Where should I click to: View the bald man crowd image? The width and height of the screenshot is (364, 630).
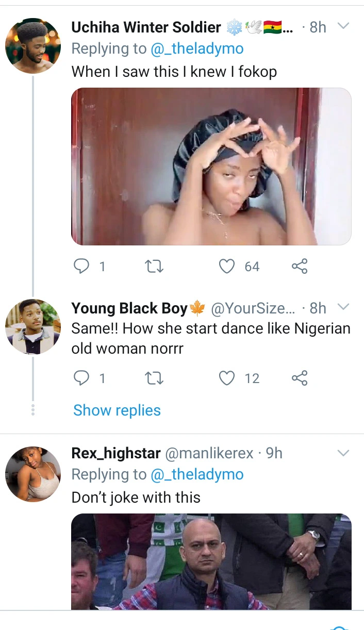click(211, 561)
